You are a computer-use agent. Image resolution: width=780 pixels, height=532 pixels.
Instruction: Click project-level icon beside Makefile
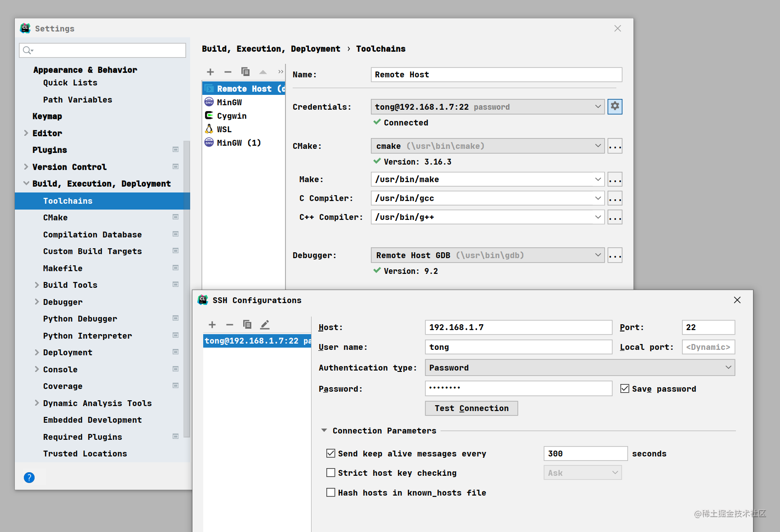coord(175,268)
